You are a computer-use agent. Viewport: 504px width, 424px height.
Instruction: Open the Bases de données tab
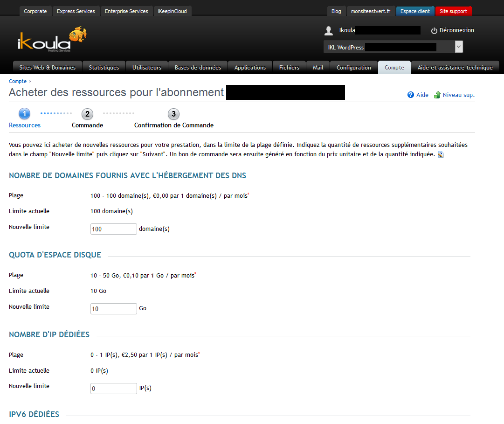(x=198, y=67)
